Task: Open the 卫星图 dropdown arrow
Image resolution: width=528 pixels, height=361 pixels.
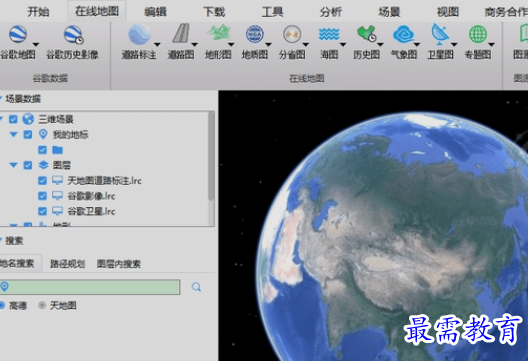Action: point(454,44)
